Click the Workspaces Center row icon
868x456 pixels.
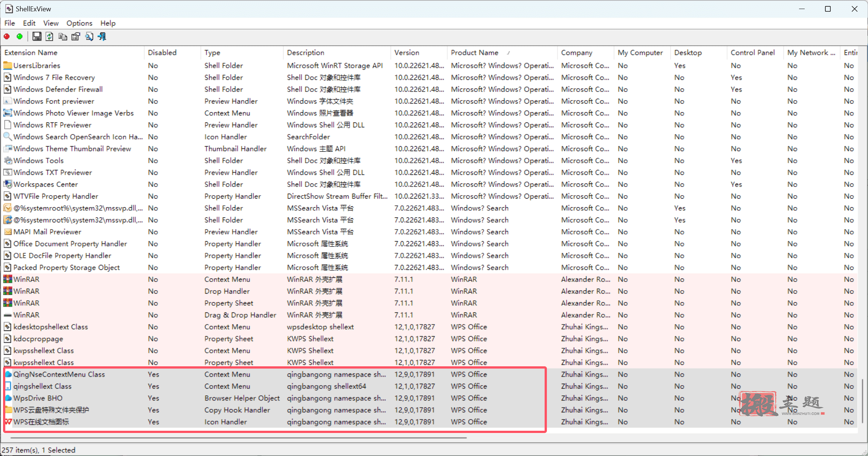[8, 184]
